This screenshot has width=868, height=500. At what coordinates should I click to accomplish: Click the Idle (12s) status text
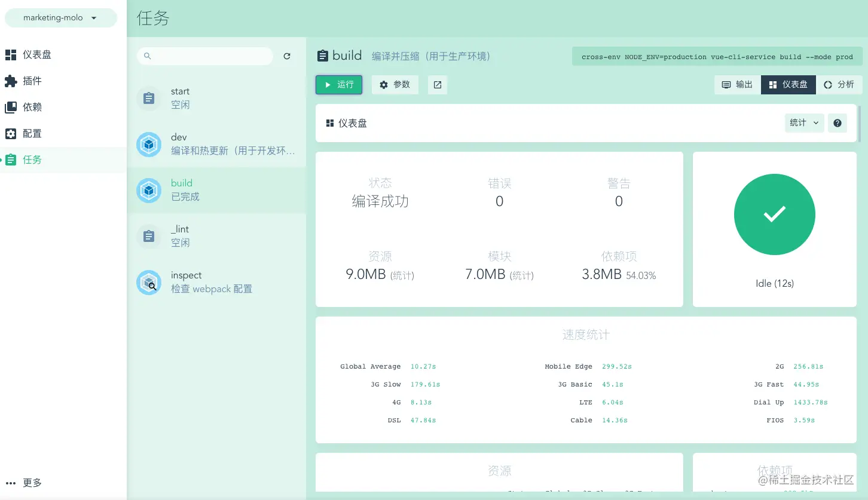(x=775, y=284)
